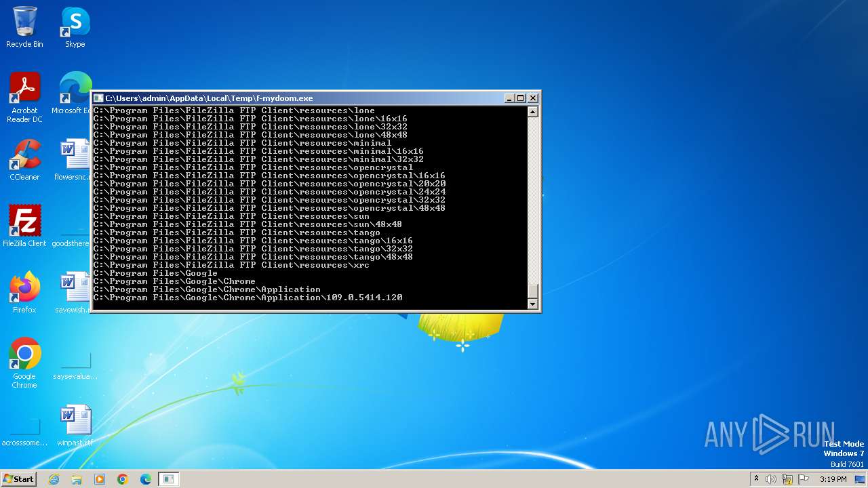
Task: Click the console vertical scrollbar thumb
Action: [x=533, y=290]
